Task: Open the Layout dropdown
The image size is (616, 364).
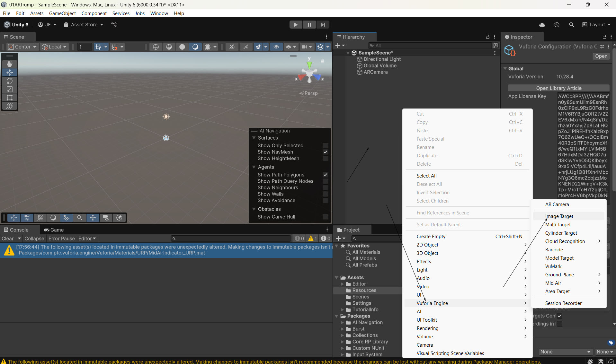Action: (596, 25)
